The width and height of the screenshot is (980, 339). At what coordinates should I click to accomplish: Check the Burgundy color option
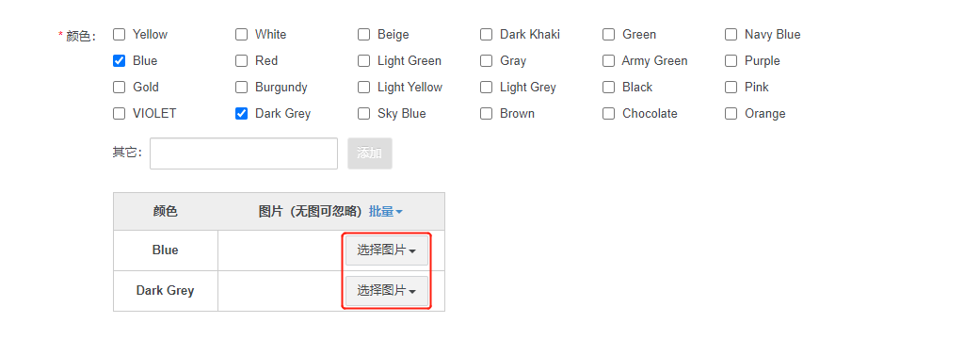point(241,87)
